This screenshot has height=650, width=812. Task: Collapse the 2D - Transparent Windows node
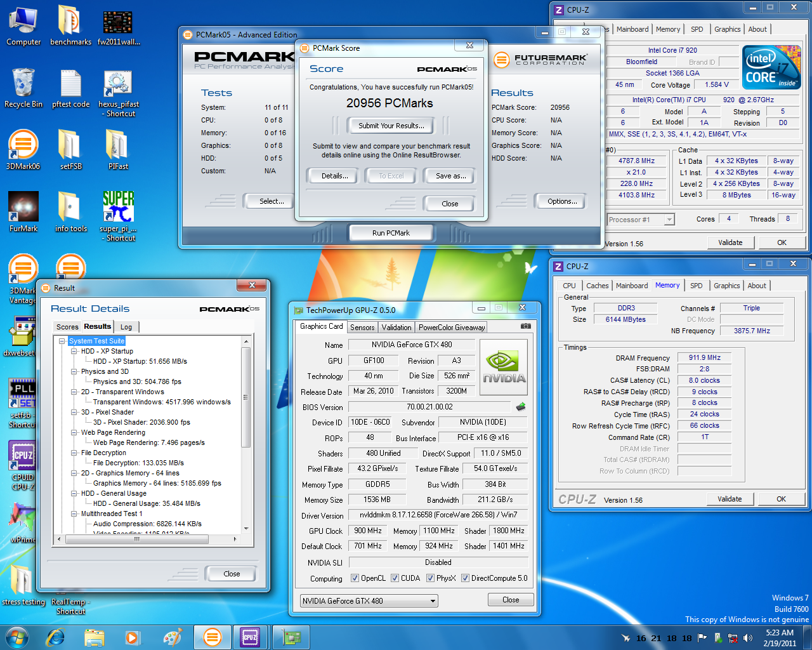pos(75,392)
